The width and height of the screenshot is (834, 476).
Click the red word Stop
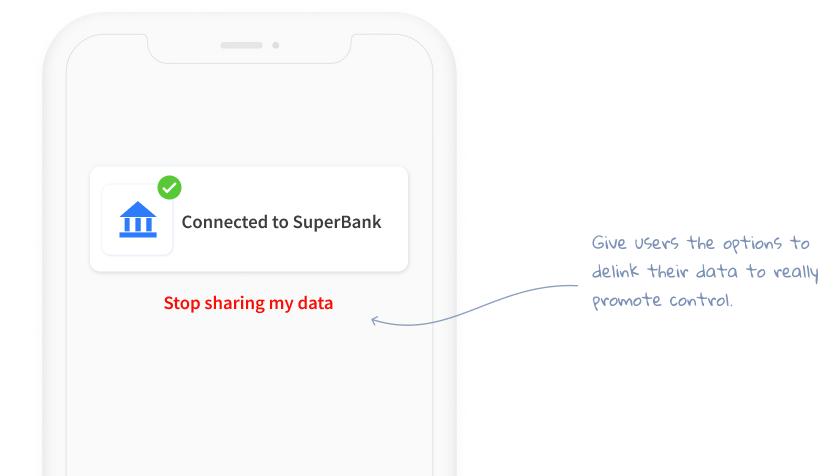point(182,303)
